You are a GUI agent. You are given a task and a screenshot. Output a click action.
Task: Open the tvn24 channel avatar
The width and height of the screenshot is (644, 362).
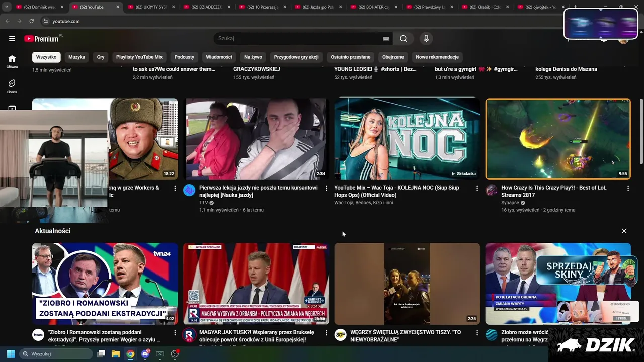38,335
